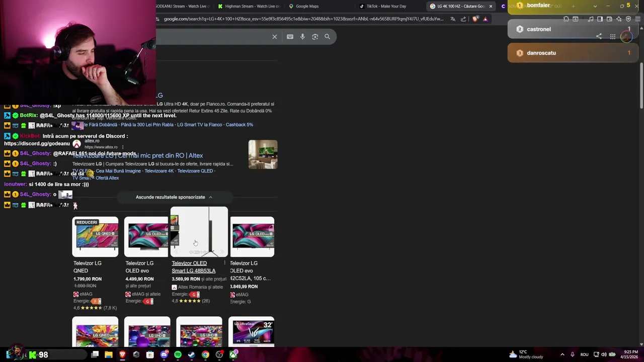This screenshot has height=362, width=644.
Task: Open the Altex result living room thumbnail
Action: (263, 154)
